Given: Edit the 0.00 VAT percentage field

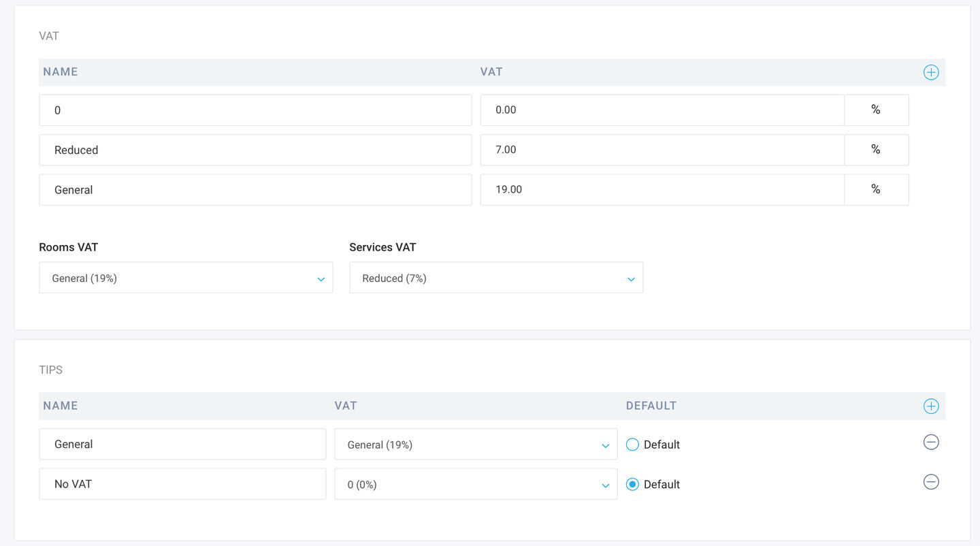Looking at the screenshot, I should click(x=662, y=110).
